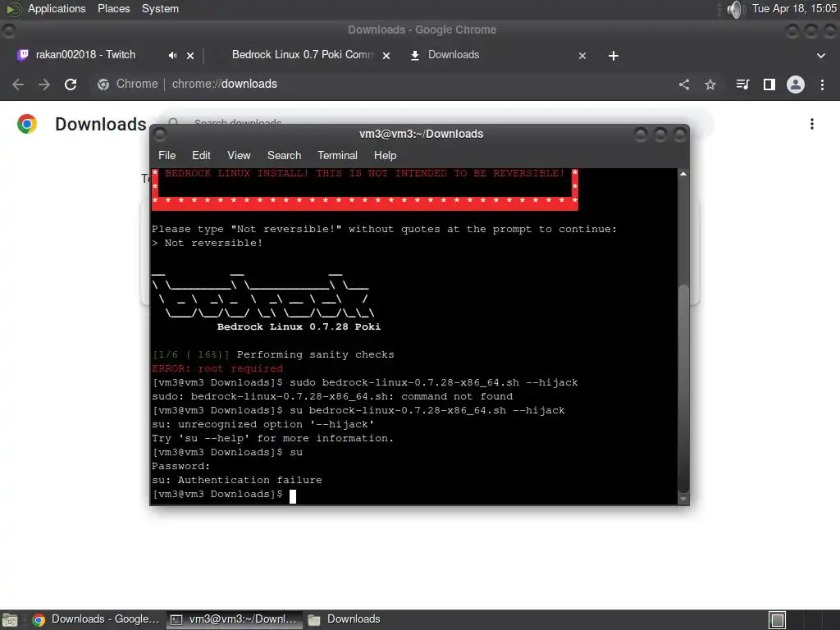840x630 pixels.
Task: Switch to Downloads - Google Chrome taskbar item
Action: (x=95, y=620)
